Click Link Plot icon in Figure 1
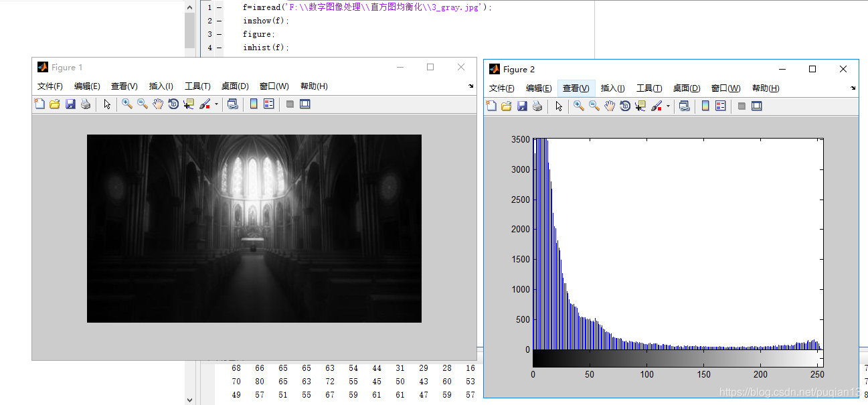Screen dimensions: 868x405 point(232,104)
